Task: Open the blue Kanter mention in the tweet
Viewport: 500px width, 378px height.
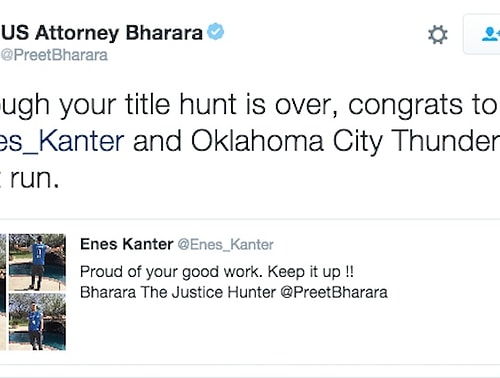Action: click(62, 141)
